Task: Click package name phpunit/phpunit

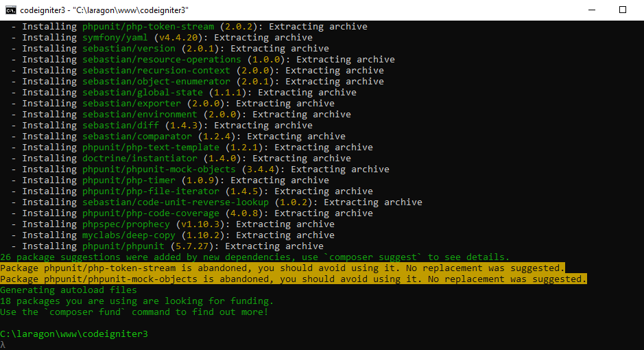Action: [x=123, y=246]
